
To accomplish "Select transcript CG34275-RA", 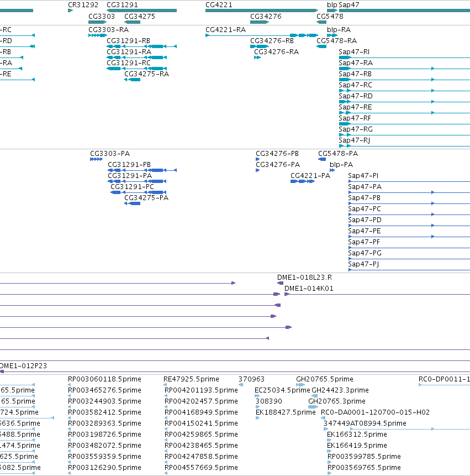I will 146,74.
